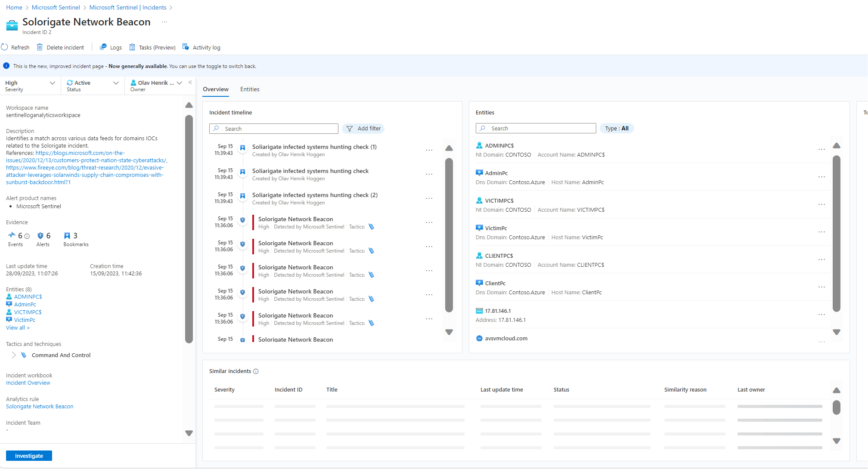Go to Microsoft Sentinel | Incidents breadcrumb
The image size is (868, 469).
tap(128, 7)
